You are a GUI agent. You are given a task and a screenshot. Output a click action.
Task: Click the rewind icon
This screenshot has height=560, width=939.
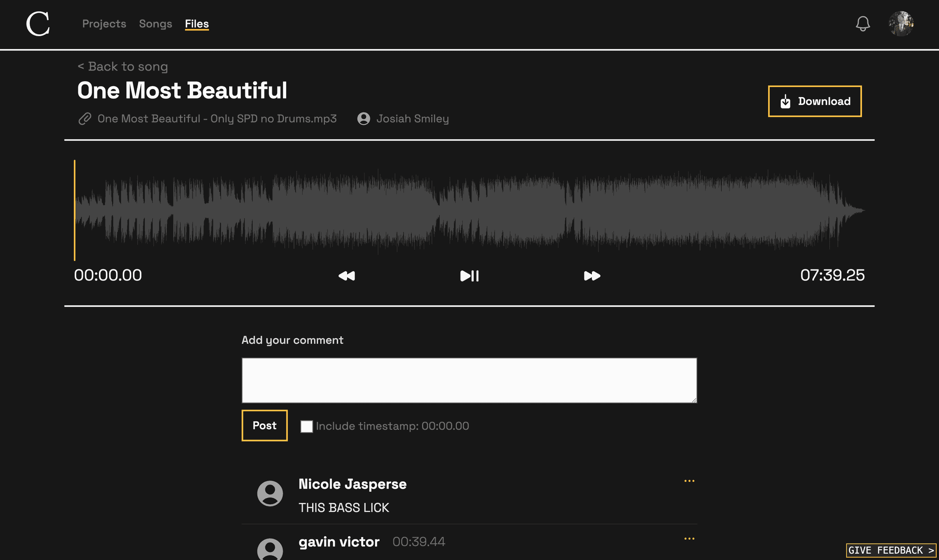click(x=347, y=275)
